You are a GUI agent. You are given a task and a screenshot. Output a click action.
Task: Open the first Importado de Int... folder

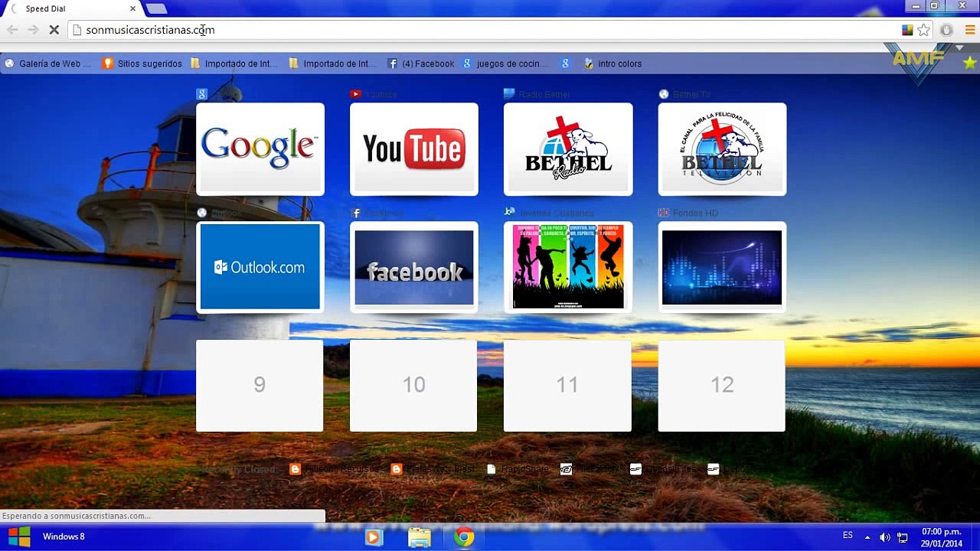234,64
